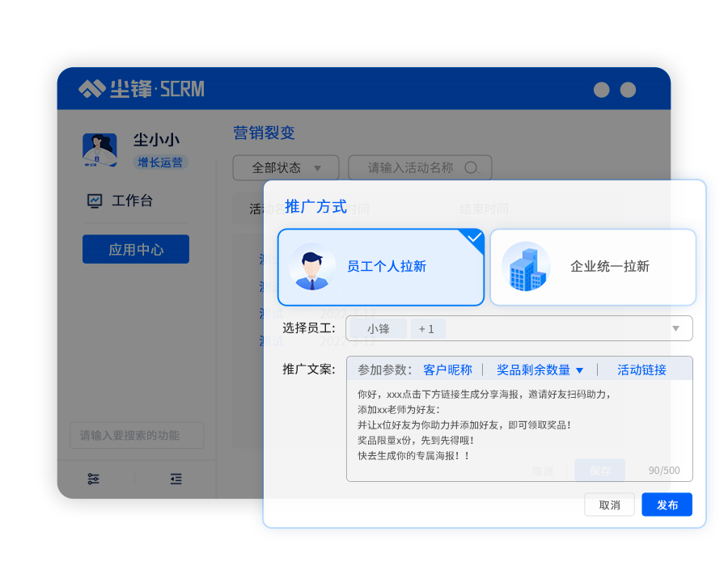
Task: Click the 小锋 employee tag
Action: (379, 329)
